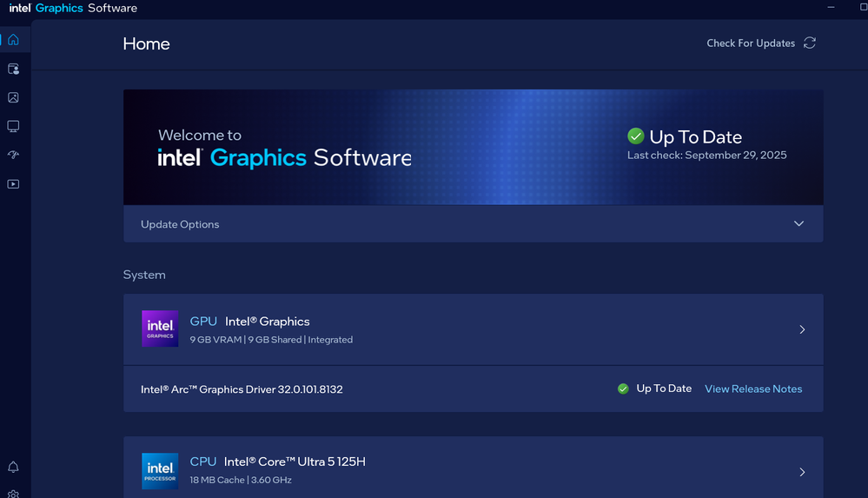Viewport: 868px width, 498px height.
Task: Click the Intel Graphics purple logo thumbnail
Action: 160,329
